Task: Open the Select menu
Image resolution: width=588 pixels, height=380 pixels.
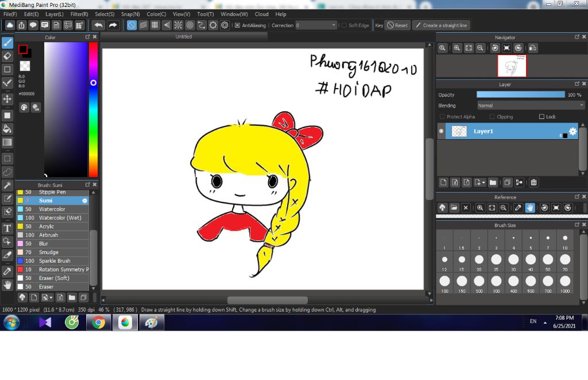Action: pyautogui.click(x=105, y=14)
